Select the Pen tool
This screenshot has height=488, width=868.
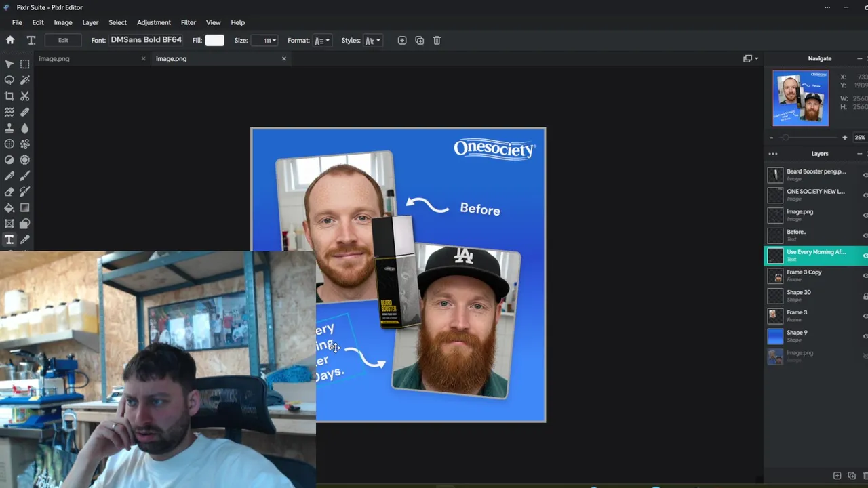tap(9, 176)
